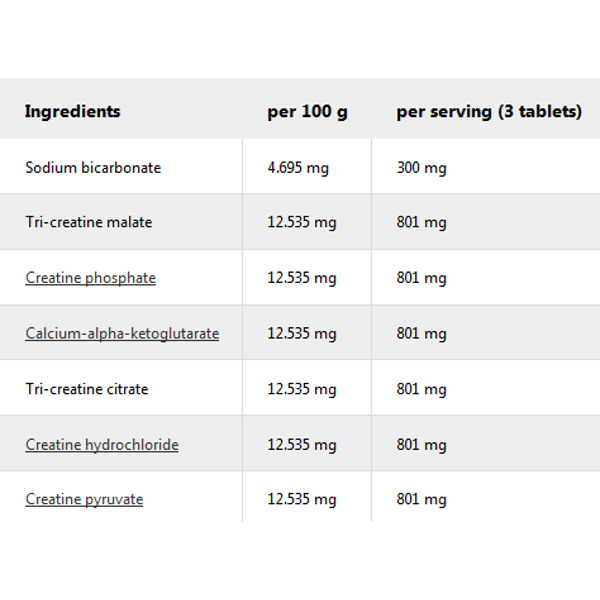Select Tri-creatine malate's 801 mg serving value
This screenshot has height=600, width=600.
click(421, 222)
